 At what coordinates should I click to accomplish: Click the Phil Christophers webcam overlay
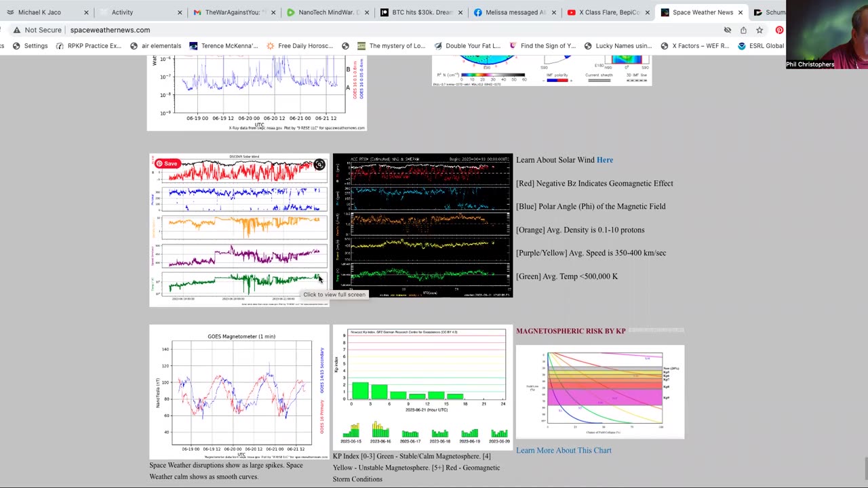827,35
